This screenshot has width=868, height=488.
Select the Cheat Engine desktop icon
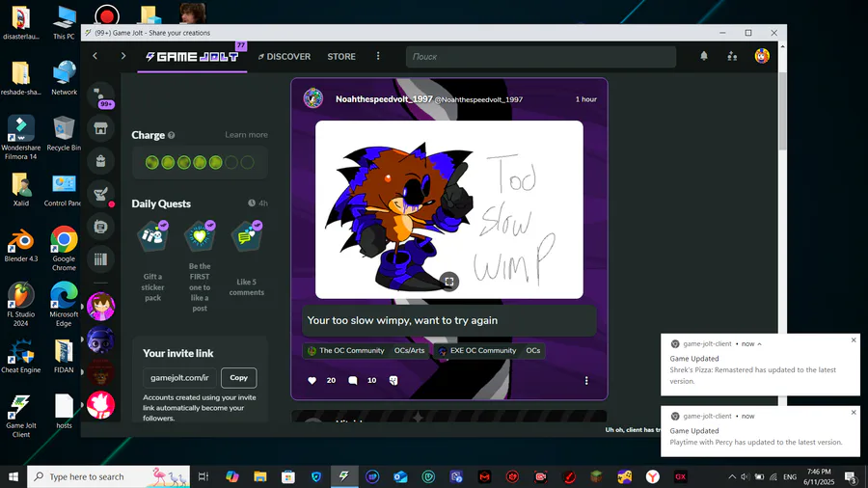[21, 357]
